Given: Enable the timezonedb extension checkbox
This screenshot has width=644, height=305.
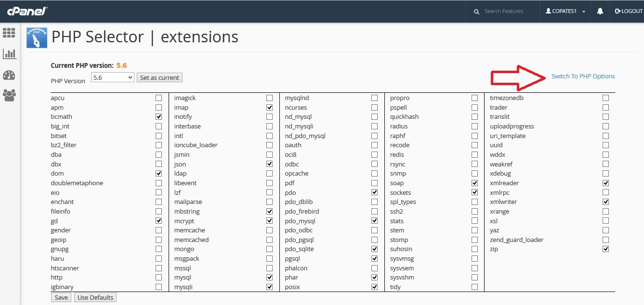Looking at the screenshot, I should tap(605, 98).
